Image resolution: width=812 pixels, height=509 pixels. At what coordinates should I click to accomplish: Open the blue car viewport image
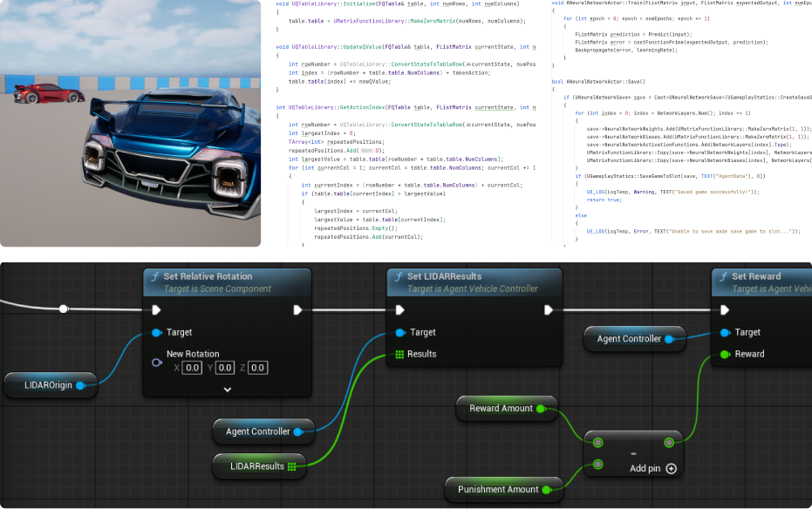pyautogui.click(x=131, y=123)
